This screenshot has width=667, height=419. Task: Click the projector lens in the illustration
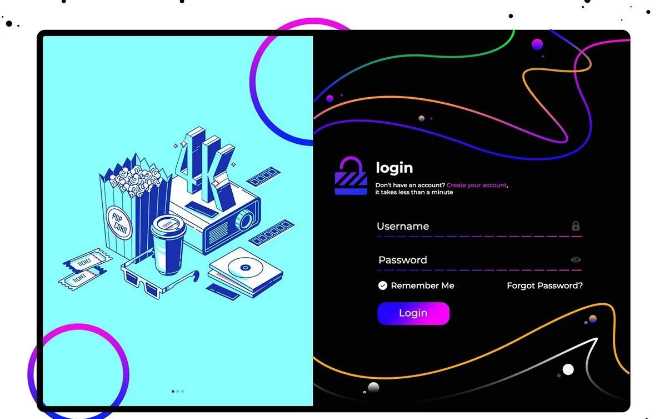point(246,220)
